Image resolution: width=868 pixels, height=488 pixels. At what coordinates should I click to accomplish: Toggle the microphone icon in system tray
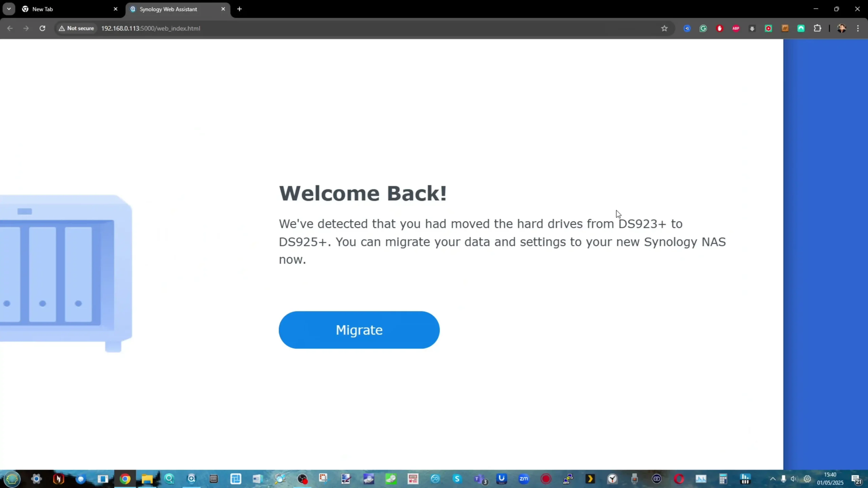click(784, 479)
